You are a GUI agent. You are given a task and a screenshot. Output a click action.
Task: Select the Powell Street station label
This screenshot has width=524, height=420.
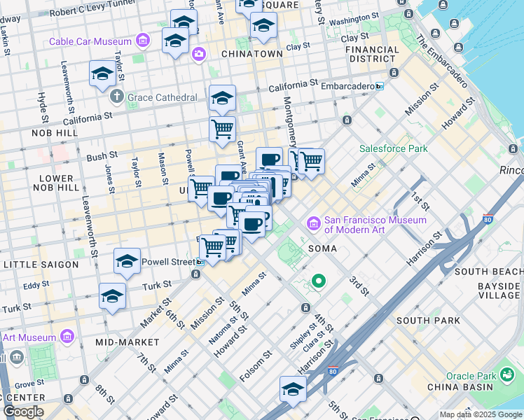[168, 262]
